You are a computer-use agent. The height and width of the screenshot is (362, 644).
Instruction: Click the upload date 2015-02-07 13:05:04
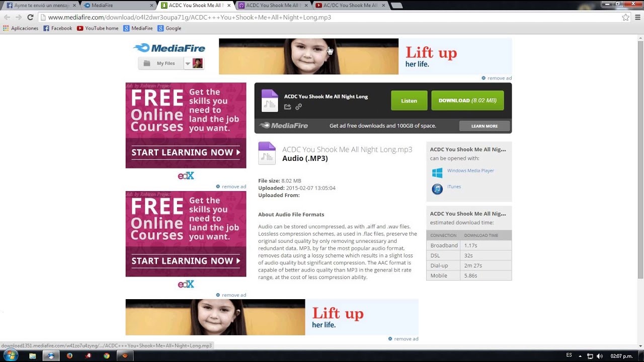click(311, 188)
